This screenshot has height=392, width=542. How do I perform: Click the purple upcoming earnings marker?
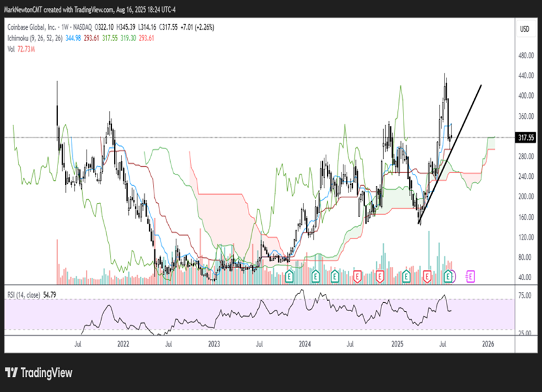click(471, 276)
